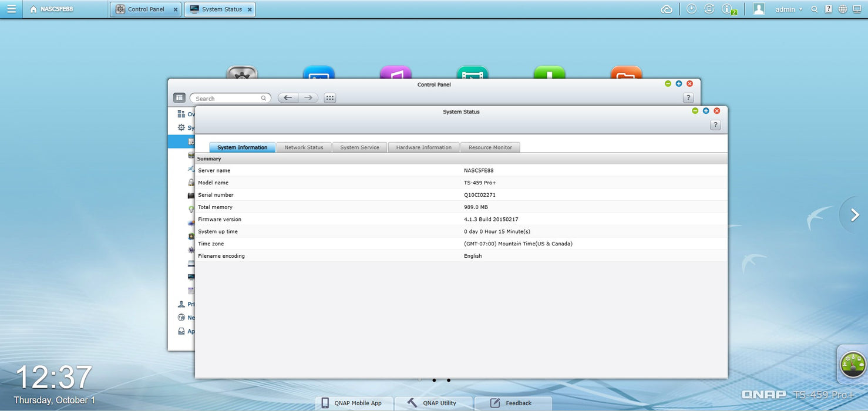This screenshot has width=868, height=411.
Task: Click model name value TS-459 Pro+
Action: pos(480,183)
